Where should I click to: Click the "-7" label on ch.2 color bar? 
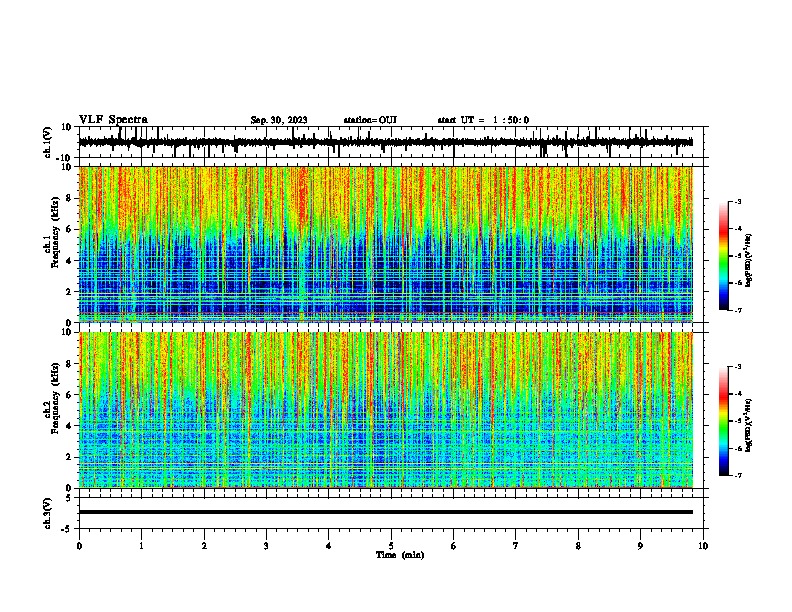click(x=738, y=475)
